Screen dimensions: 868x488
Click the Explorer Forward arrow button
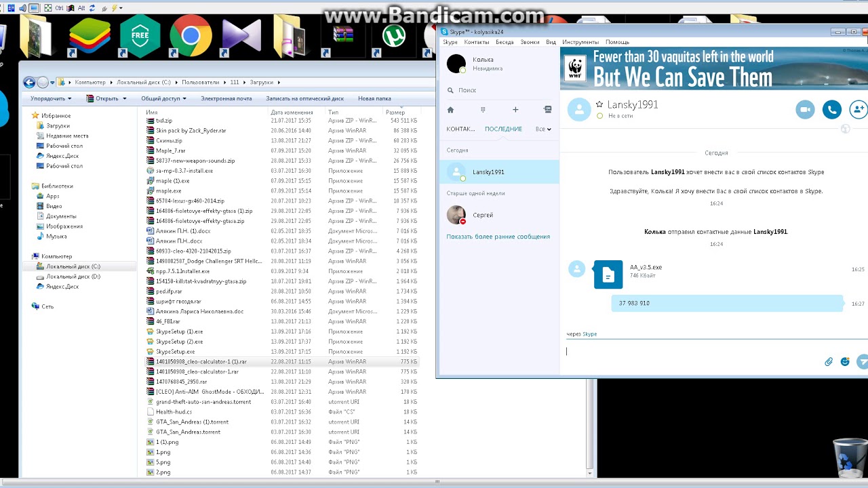tap(43, 83)
